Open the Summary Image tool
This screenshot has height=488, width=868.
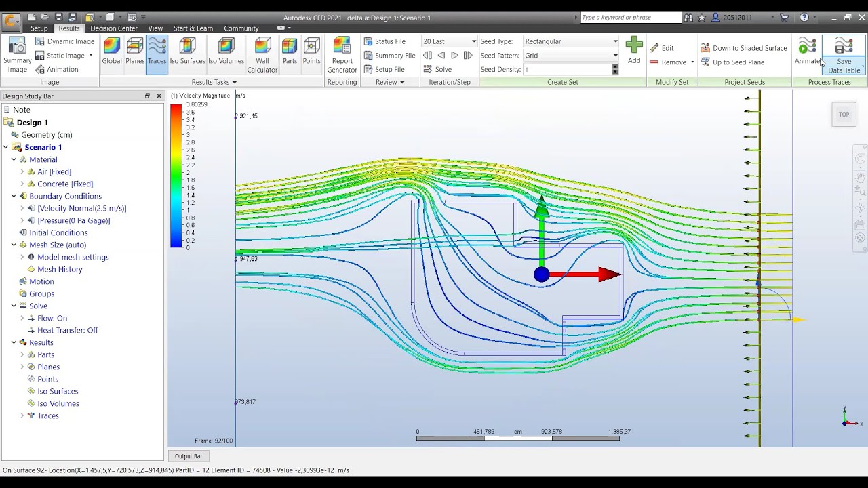[x=18, y=56]
